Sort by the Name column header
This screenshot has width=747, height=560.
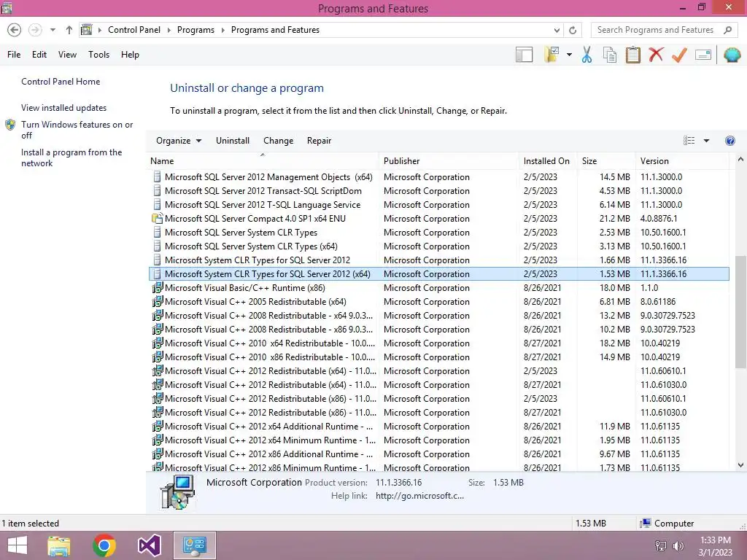point(263,161)
